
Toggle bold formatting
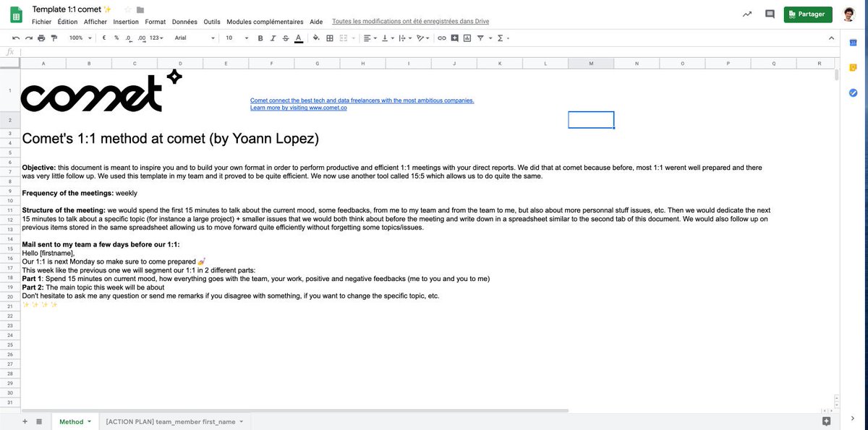[x=260, y=38]
